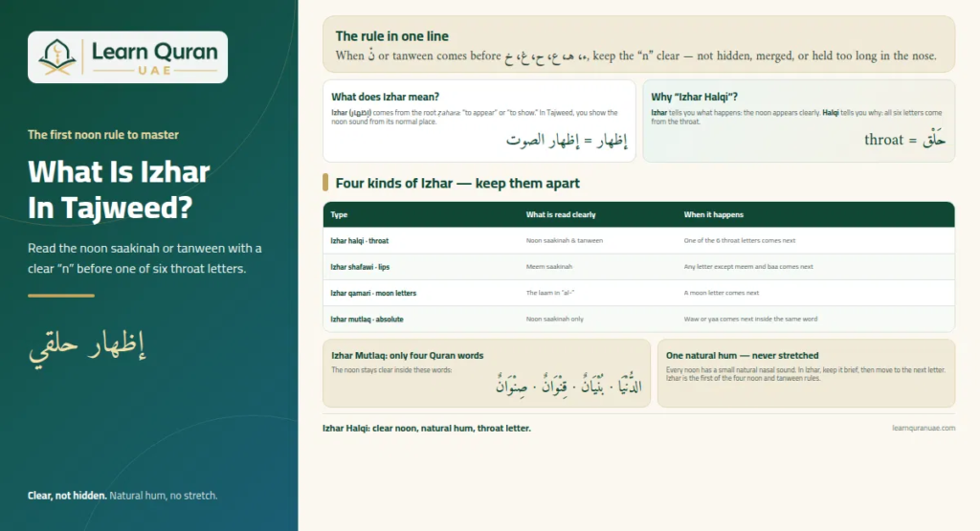980x531 pixels.
Task: Click the 'Izhar Halqi: clear noon, natural hum' summary
Action: pyautogui.click(x=426, y=429)
